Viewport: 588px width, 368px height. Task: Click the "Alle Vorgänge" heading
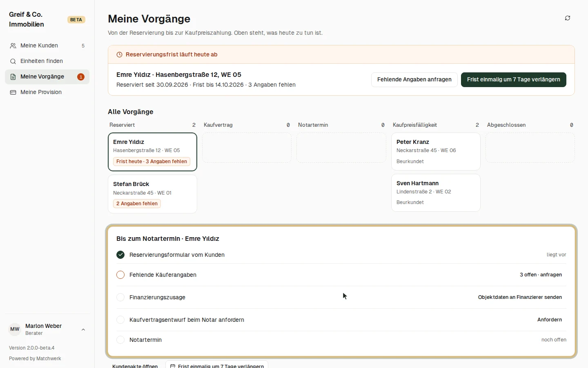click(x=131, y=112)
